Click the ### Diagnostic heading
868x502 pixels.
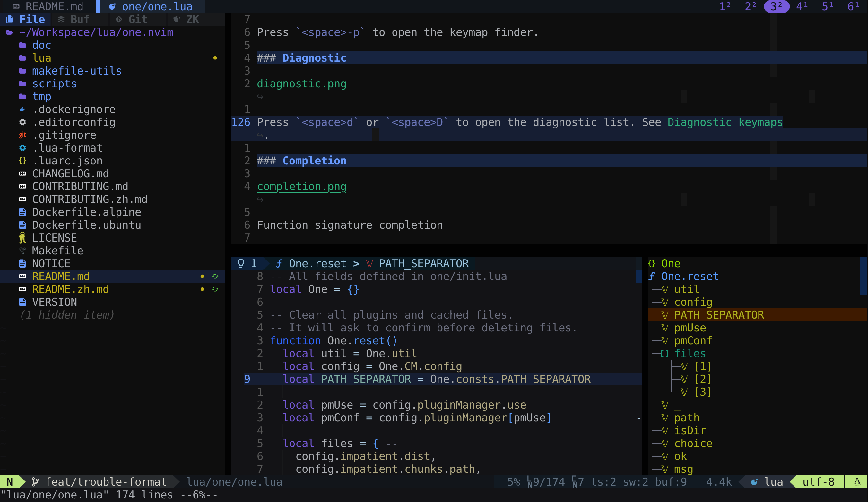pos(301,58)
